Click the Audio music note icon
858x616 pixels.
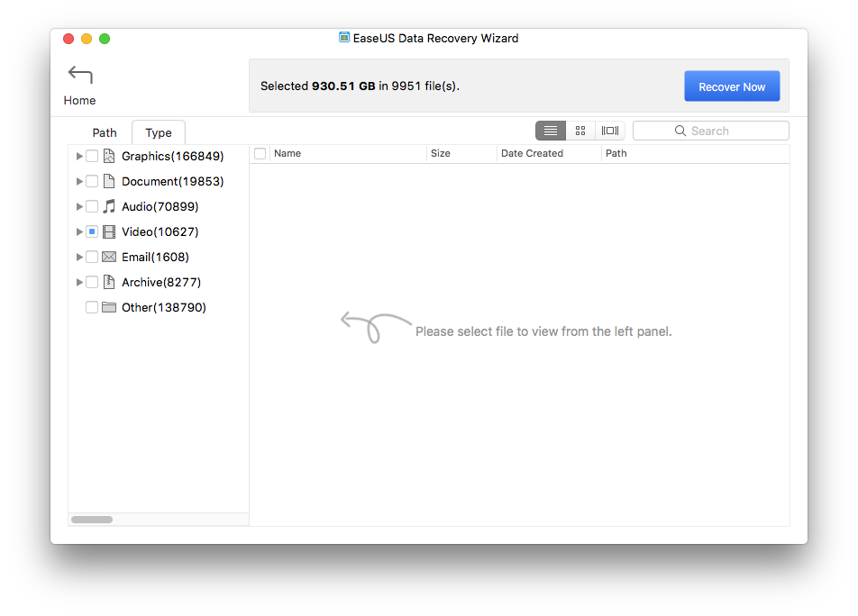click(x=109, y=206)
